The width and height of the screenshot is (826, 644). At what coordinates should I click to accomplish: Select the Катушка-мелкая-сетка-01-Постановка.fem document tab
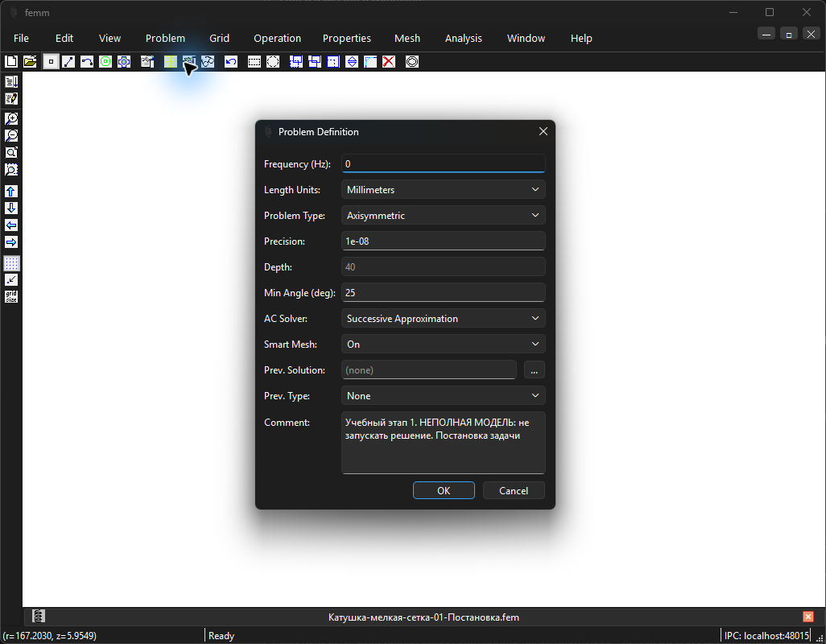click(423, 617)
